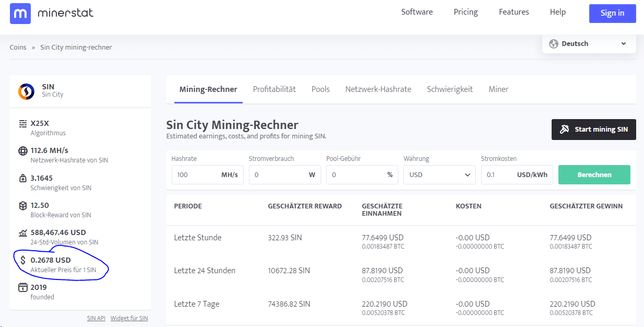The height and width of the screenshot is (327, 644).
Task: Open the Help menu
Action: (558, 12)
